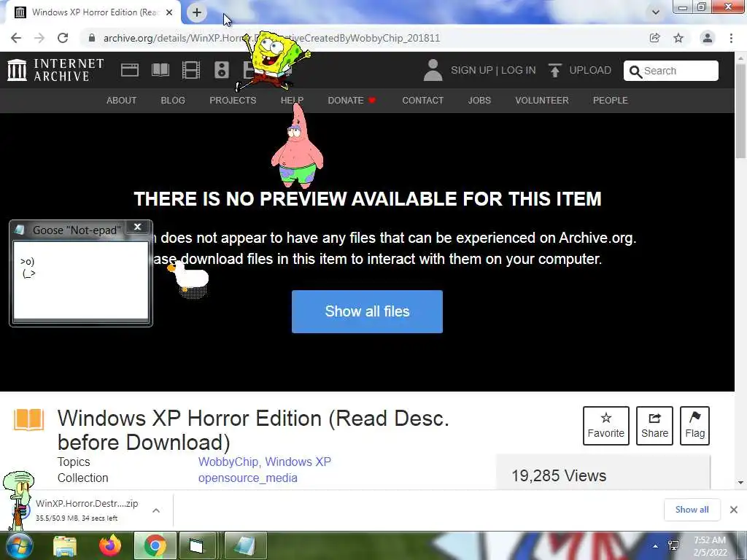Select the Windows XP Horror Edition tab

point(94,12)
